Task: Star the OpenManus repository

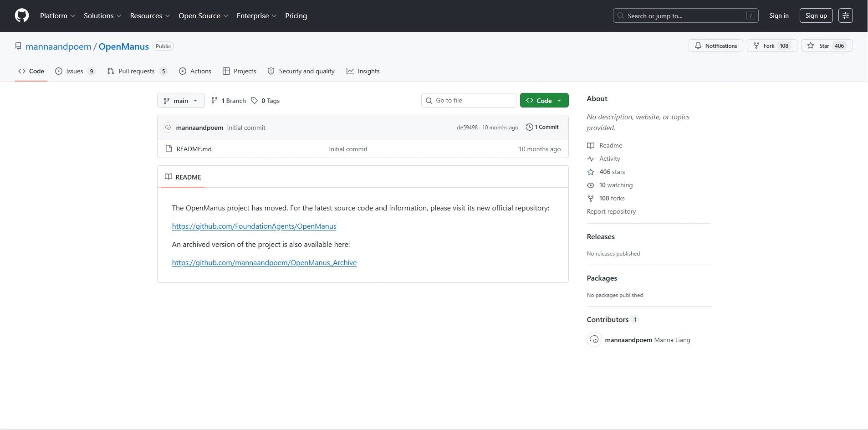Action: pyautogui.click(x=826, y=46)
